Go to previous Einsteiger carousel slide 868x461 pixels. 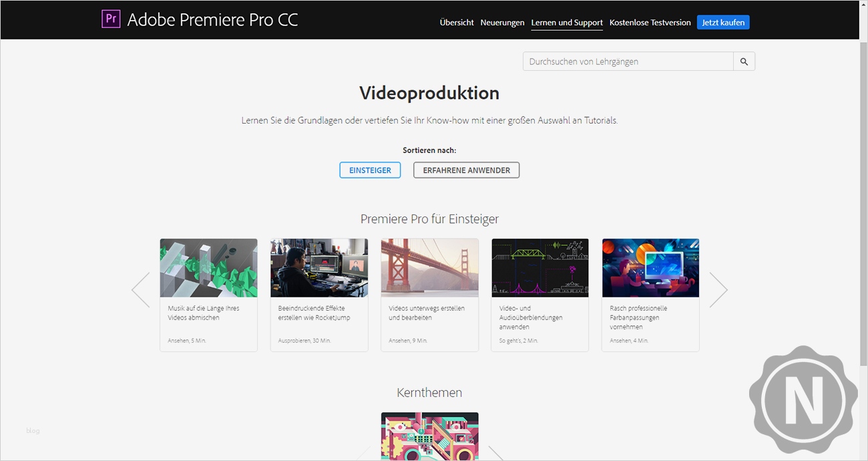pos(141,290)
